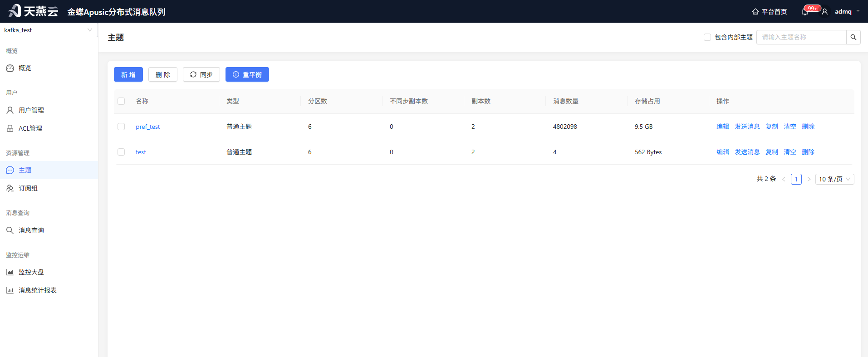Image resolution: width=868 pixels, height=357 pixels.
Task: Open the notification bell icon
Action: (x=805, y=12)
